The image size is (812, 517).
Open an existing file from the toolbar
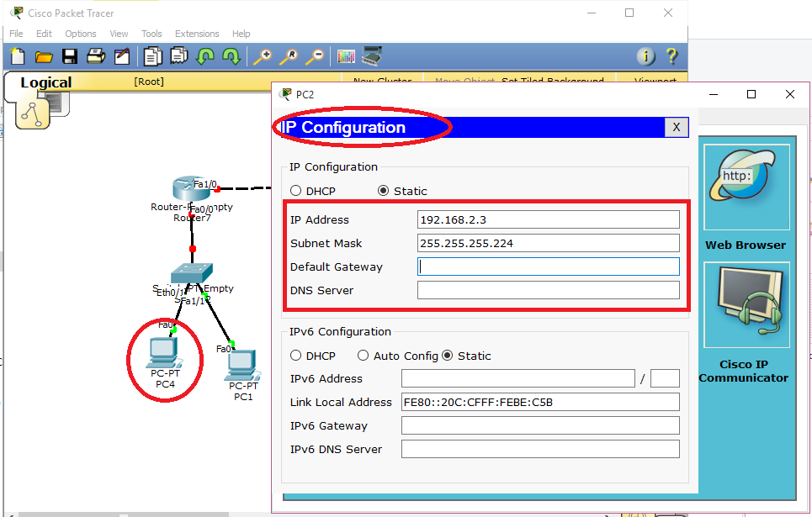tap(44, 56)
